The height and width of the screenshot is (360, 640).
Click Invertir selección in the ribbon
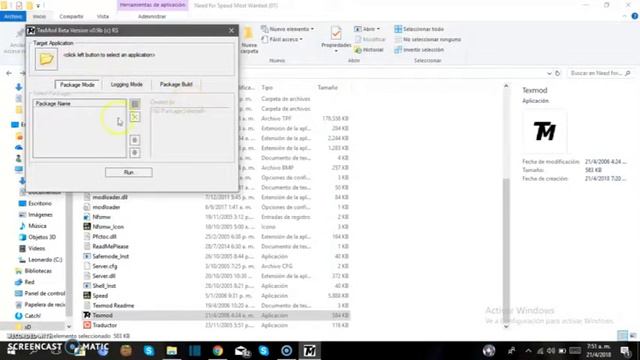click(x=419, y=49)
